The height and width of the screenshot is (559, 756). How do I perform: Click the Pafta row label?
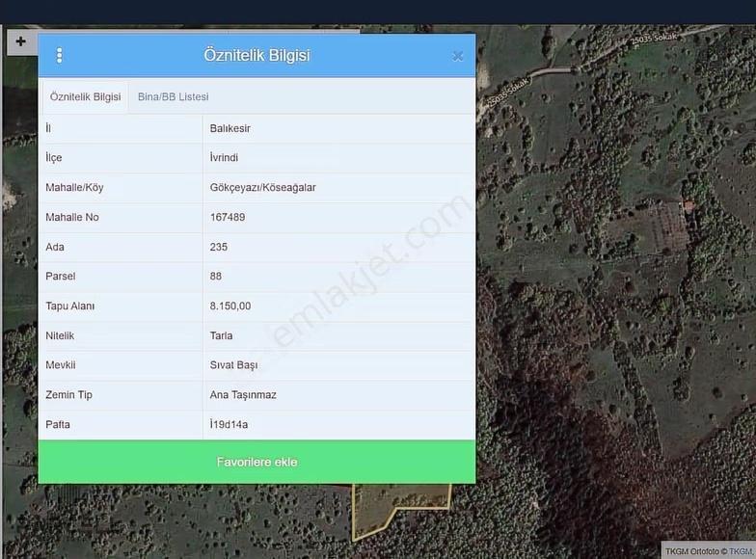click(58, 424)
